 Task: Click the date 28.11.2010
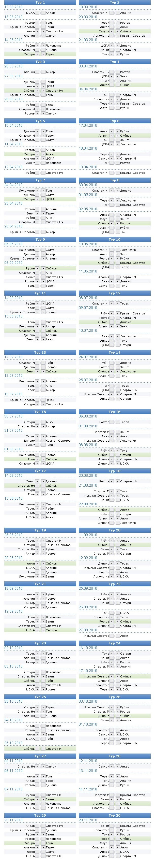[88, 820]
